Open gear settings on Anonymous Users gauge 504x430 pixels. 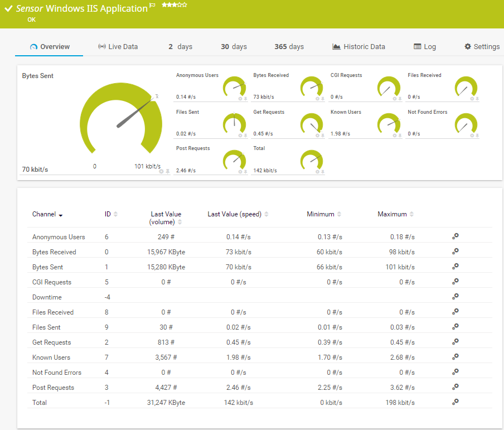coord(240,99)
